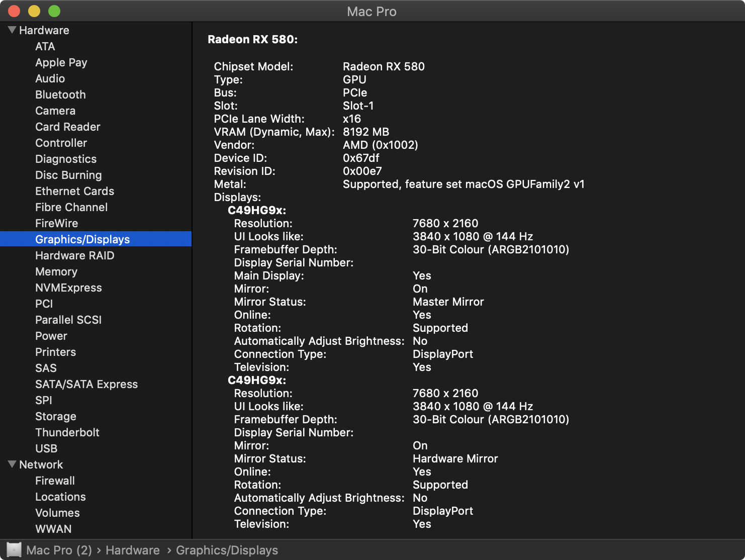Show WWAN information

[54, 529]
